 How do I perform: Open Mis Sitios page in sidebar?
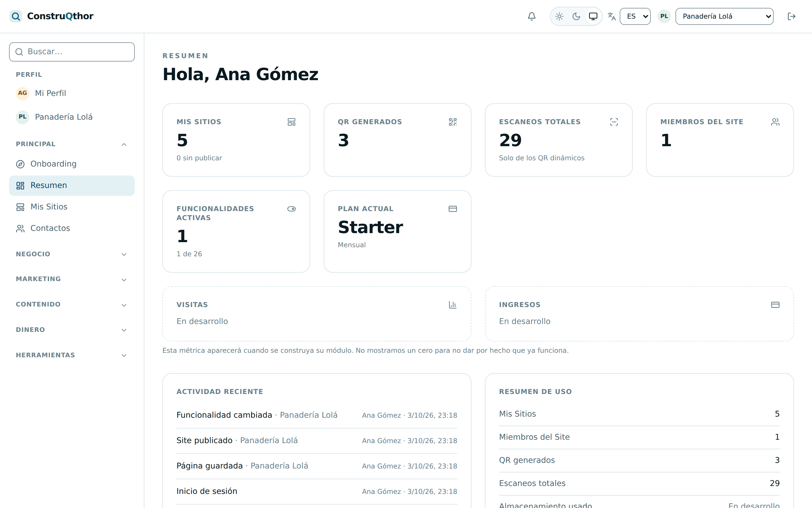pos(72,207)
